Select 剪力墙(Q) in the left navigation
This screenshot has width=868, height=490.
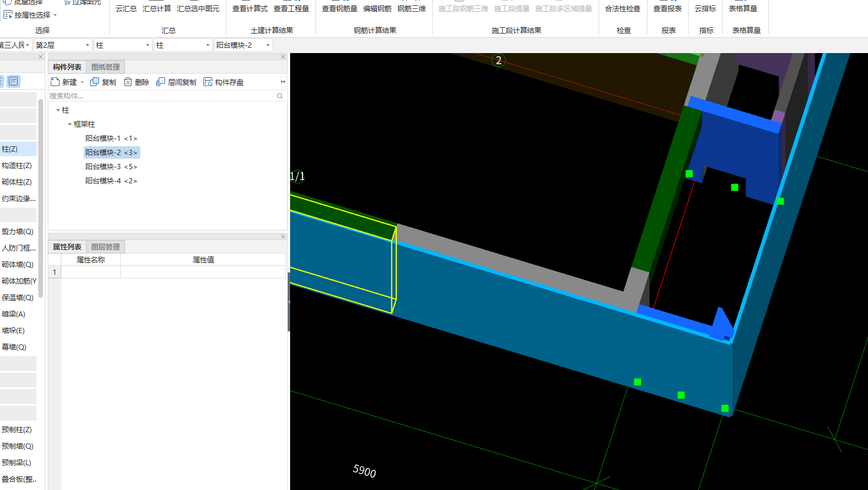point(18,232)
